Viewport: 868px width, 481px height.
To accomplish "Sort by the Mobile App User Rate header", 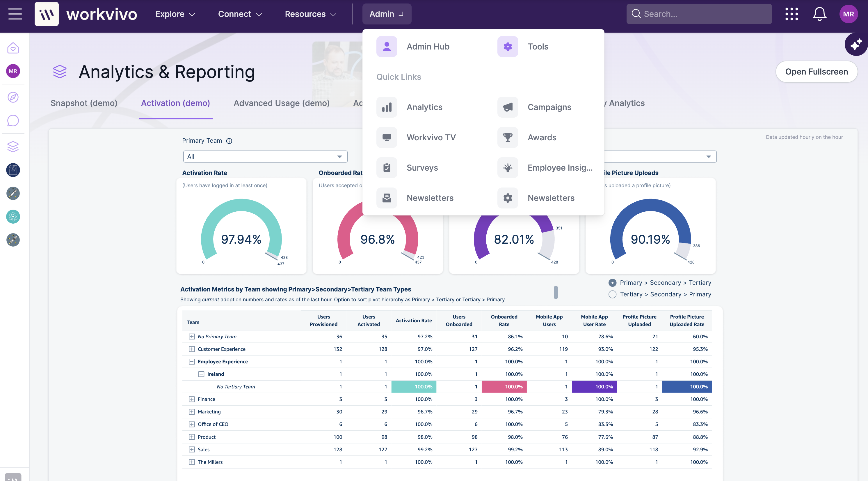I will 594,321.
